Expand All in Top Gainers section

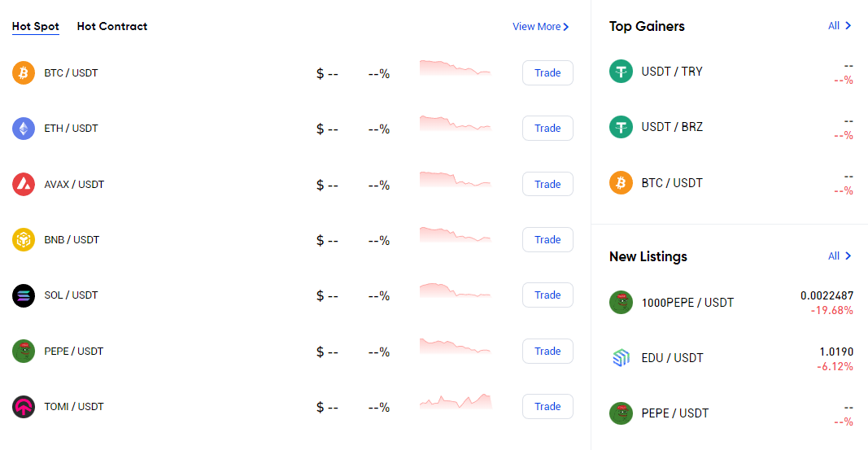pyautogui.click(x=840, y=25)
